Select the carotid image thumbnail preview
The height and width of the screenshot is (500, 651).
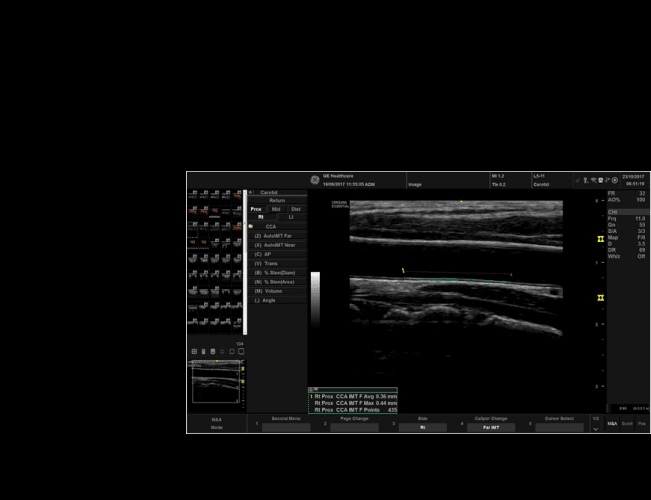(x=216, y=382)
